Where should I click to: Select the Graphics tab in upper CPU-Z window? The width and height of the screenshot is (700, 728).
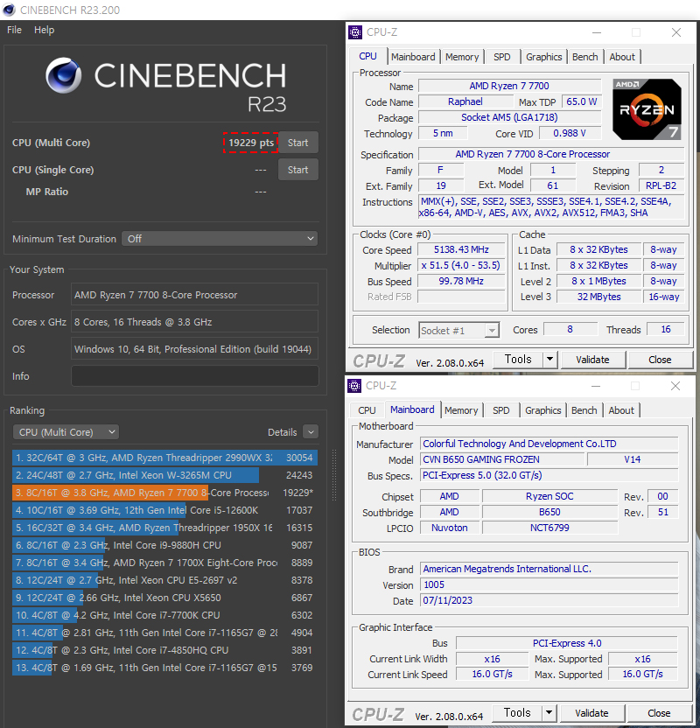(543, 57)
